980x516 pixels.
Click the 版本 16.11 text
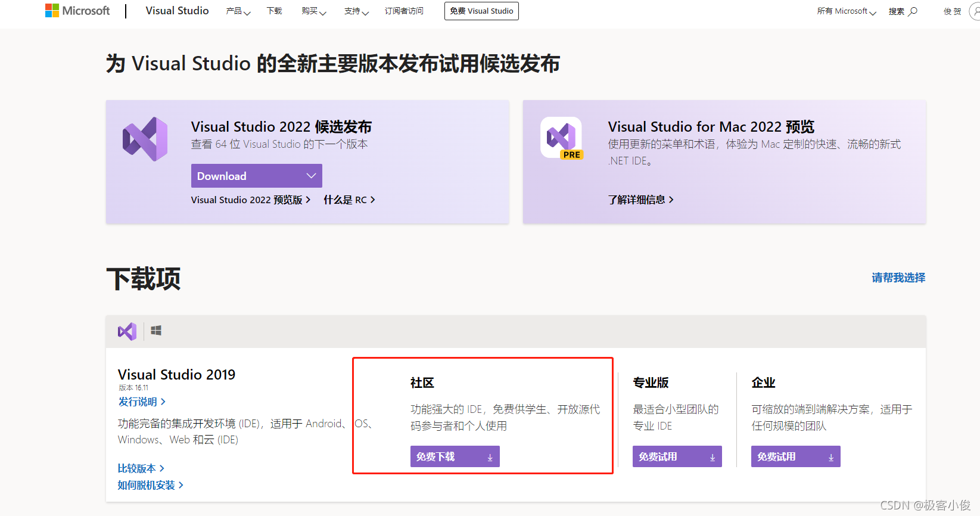coord(133,388)
